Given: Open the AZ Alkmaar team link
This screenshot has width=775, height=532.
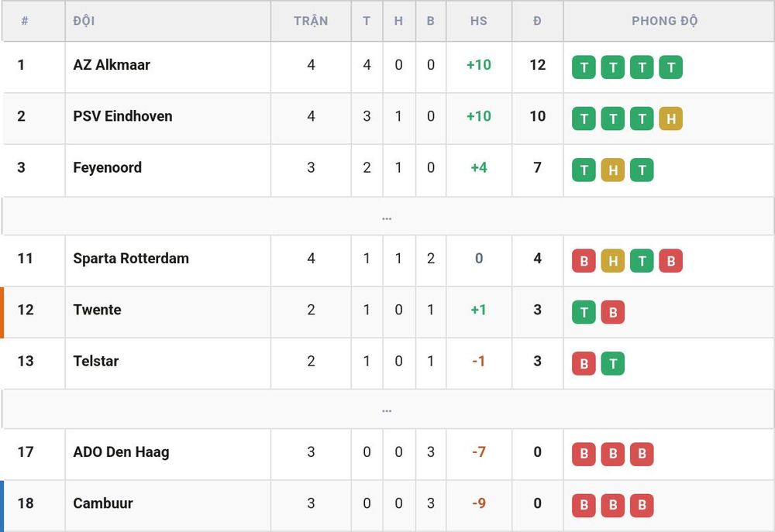Looking at the screenshot, I should (112, 65).
